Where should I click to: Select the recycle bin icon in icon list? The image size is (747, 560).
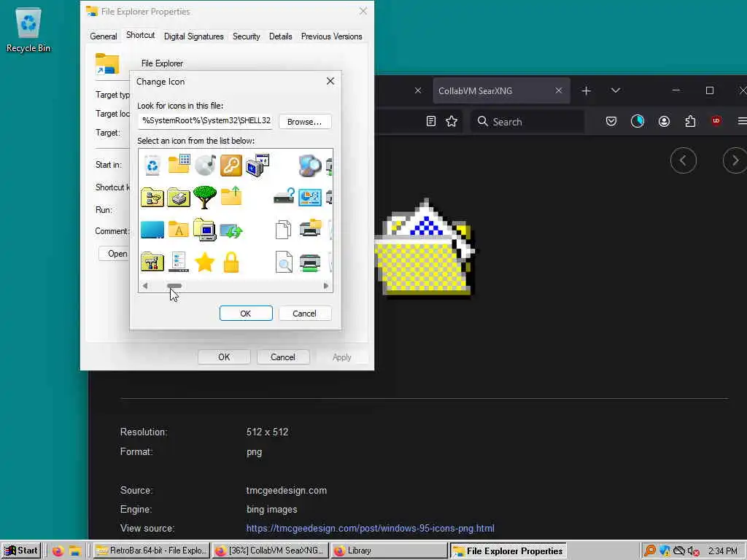point(152,166)
